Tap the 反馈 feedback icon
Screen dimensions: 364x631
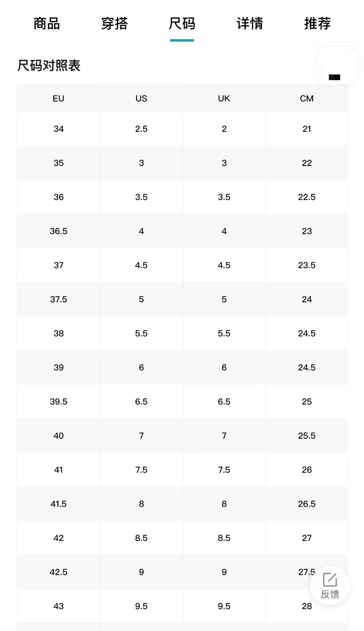click(330, 585)
